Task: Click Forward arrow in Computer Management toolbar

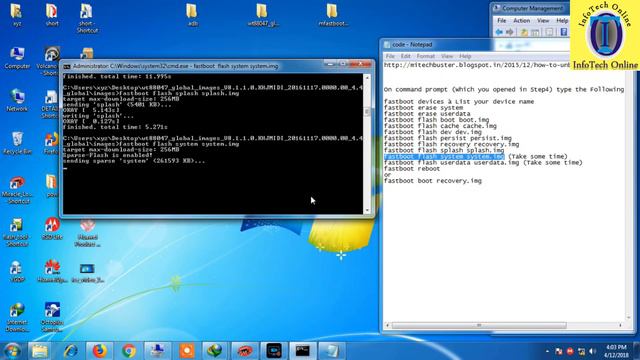Action: [509, 32]
